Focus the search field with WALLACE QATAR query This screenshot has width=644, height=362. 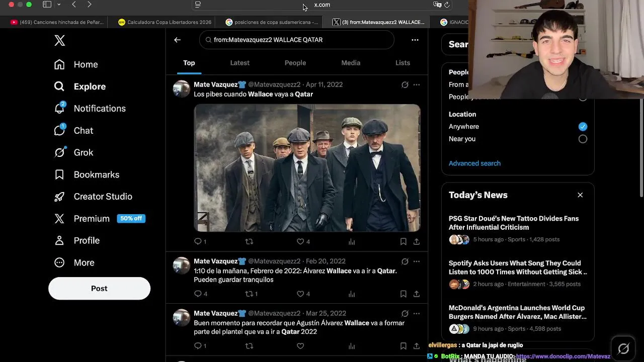click(297, 40)
